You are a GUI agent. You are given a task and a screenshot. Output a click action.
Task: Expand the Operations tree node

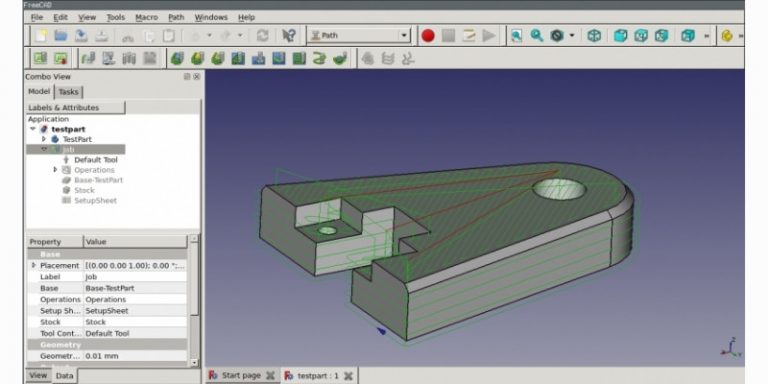55,169
